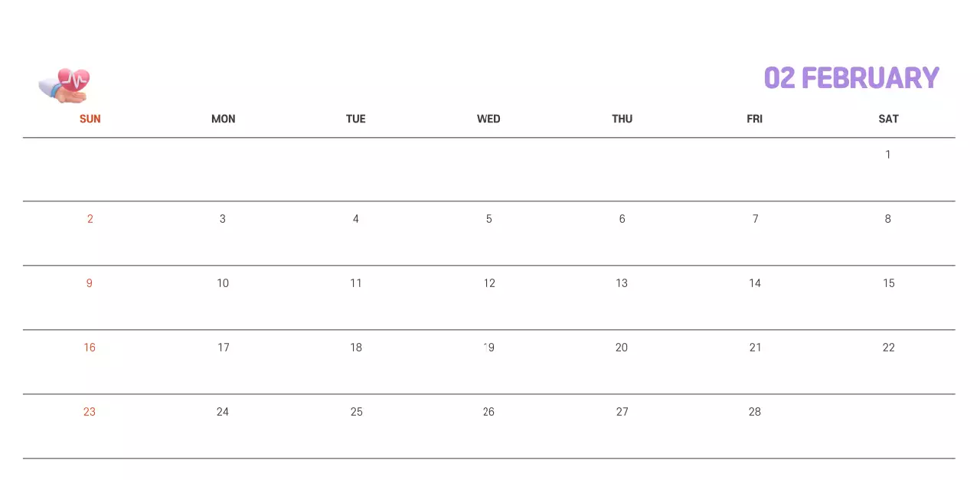Click the WED column header
980x480 pixels.
[488, 119]
